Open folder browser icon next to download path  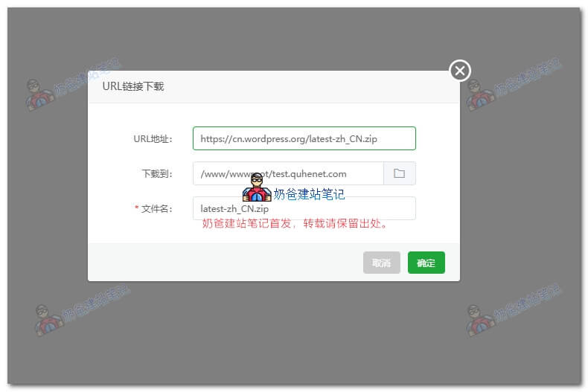click(x=400, y=173)
